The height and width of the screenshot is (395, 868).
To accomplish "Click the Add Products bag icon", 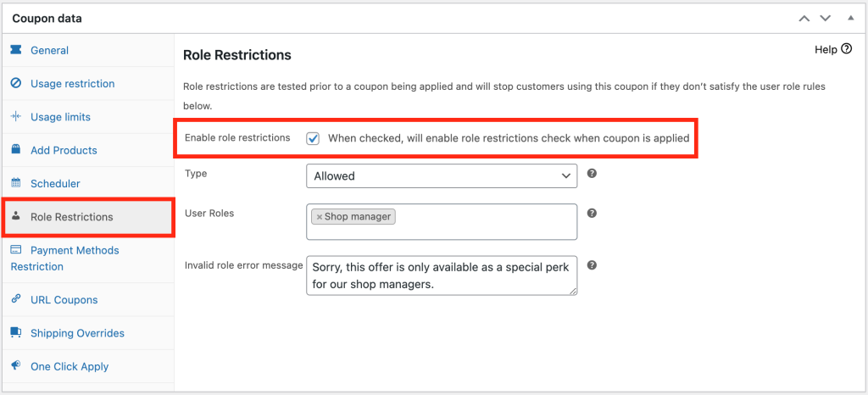I will (16, 150).
